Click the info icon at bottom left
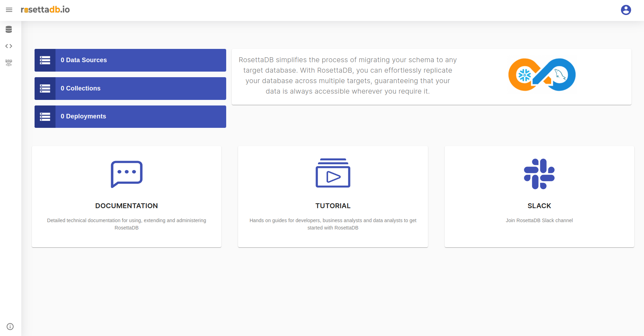Viewport: 644px width, 336px height. (10, 326)
